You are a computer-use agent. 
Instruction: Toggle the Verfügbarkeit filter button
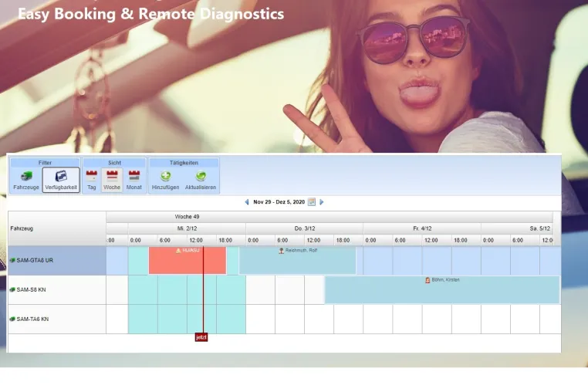click(61, 180)
